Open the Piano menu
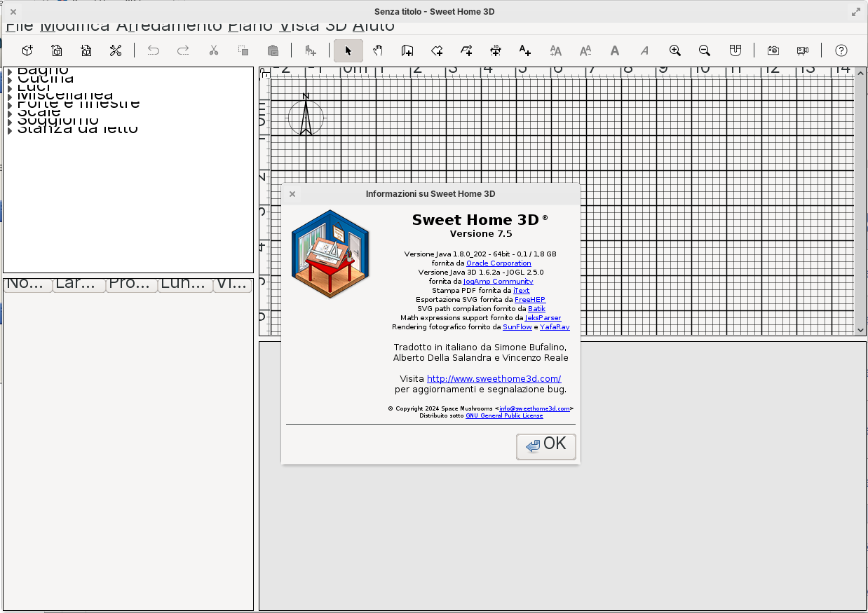Viewport: 868px width, 613px height. tap(250, 27)
